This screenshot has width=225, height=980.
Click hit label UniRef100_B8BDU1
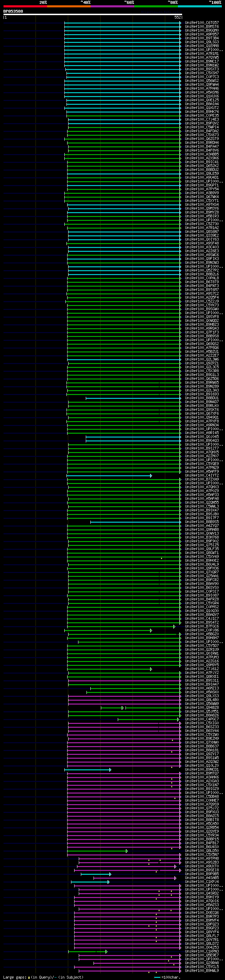click(x=202, y=398)
